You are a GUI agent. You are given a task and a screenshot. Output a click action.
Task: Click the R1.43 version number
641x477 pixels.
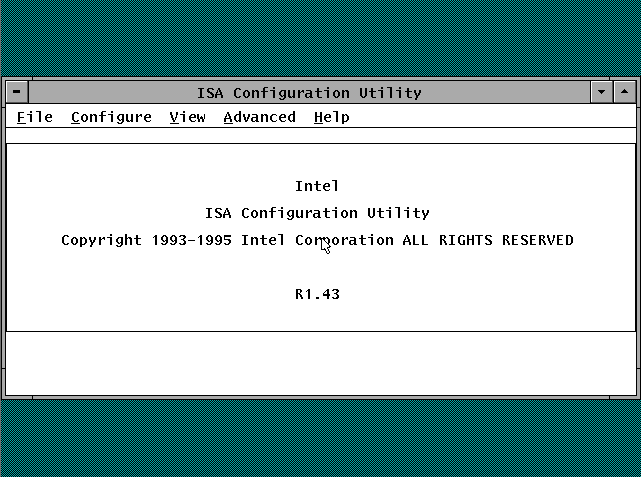tap(317, 295)
